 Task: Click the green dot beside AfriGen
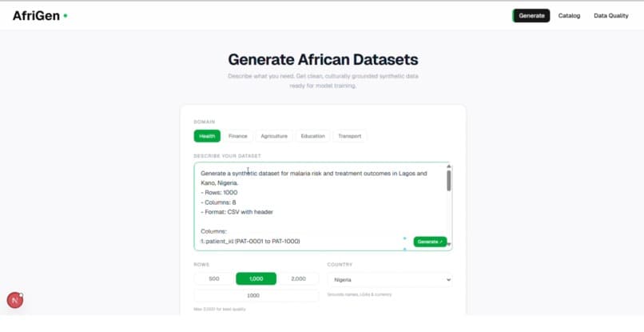coord(66,16)
